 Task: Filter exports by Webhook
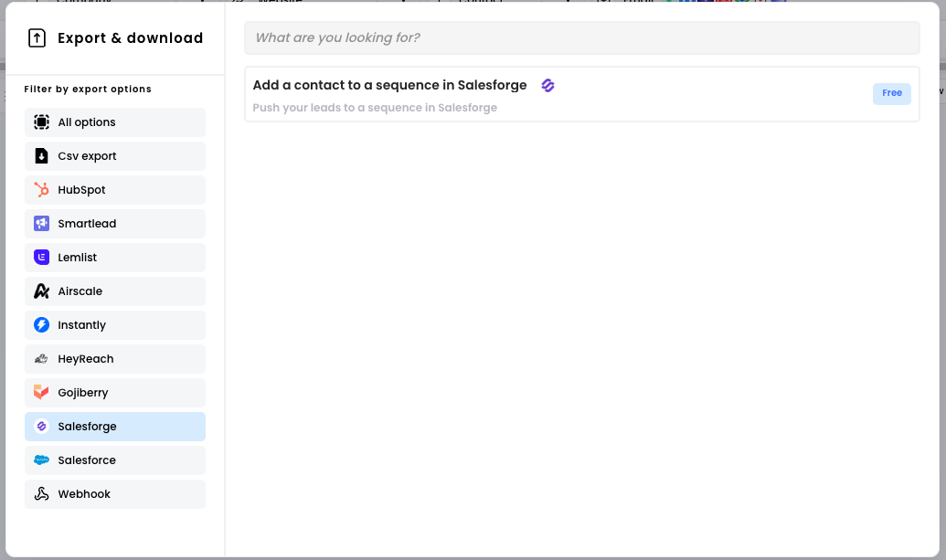click(x=115, y=493)
